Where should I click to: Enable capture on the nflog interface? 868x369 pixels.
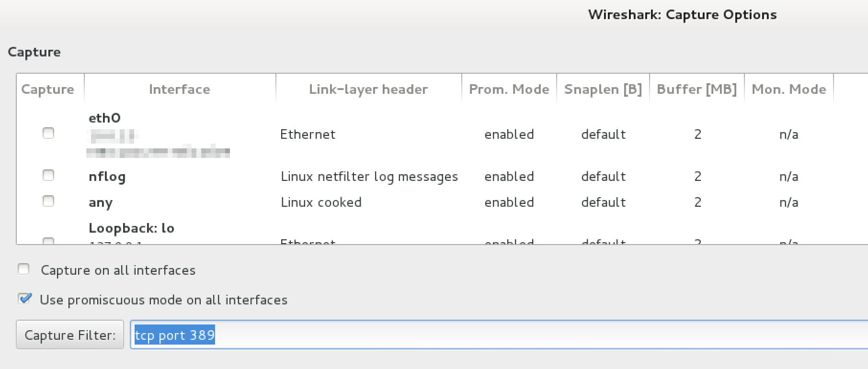coord(48,175)
